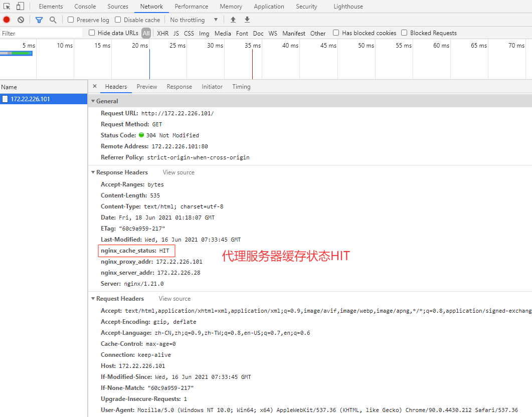Filter requests by JS

click(176, 33)
